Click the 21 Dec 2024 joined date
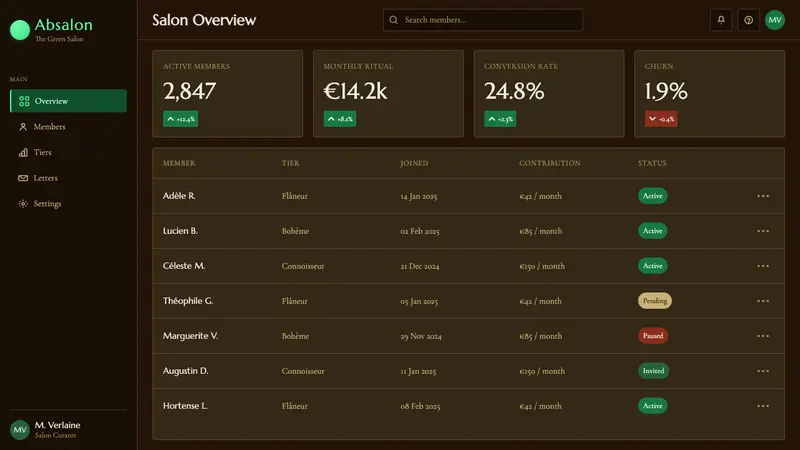This screenshot has height=450, width=800. coord(419,266)
